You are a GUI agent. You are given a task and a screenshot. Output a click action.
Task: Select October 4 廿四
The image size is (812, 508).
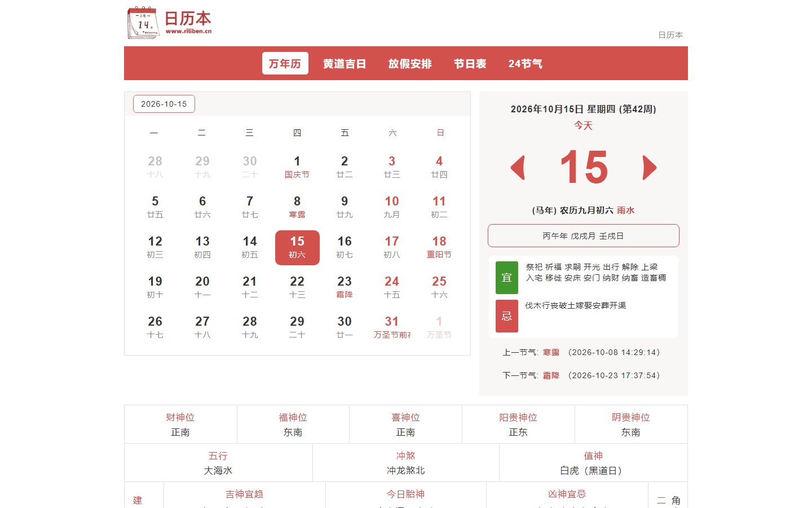439,167
